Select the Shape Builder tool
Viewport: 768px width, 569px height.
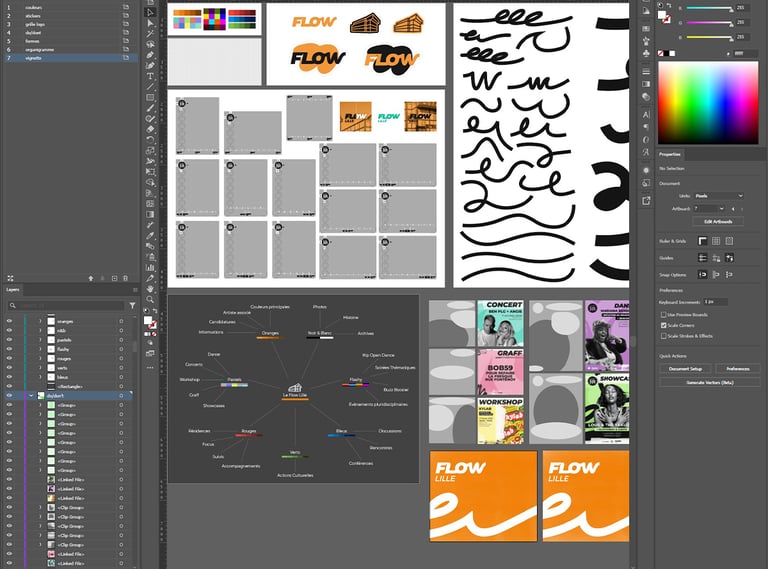point(150,182)
